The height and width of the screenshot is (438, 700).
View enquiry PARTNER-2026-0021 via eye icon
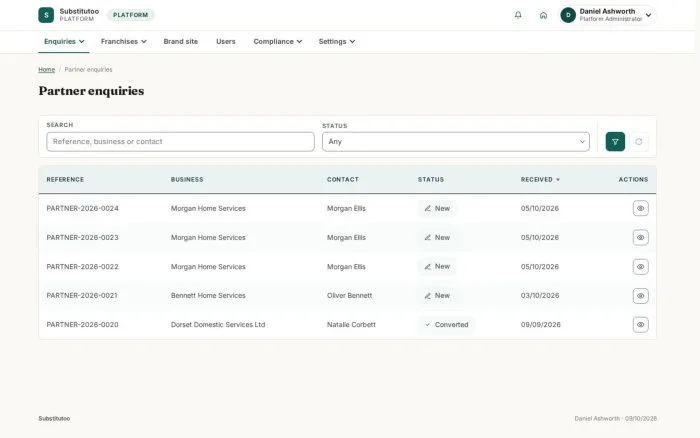pos(640,296)
